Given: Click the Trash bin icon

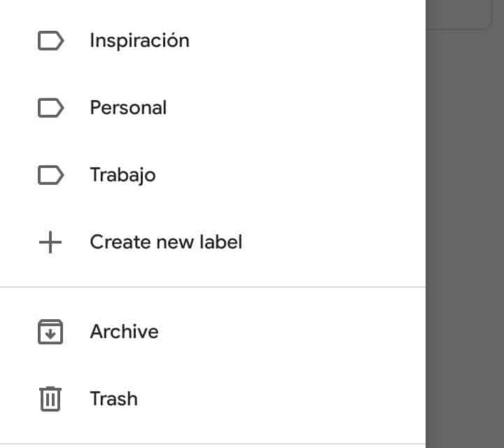Looking at the screenshot, I should click(x=50, y=399).
